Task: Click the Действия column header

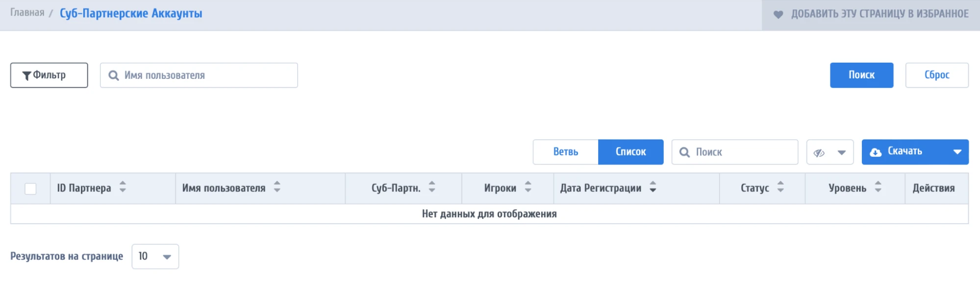Action: (x=933, y=188)
